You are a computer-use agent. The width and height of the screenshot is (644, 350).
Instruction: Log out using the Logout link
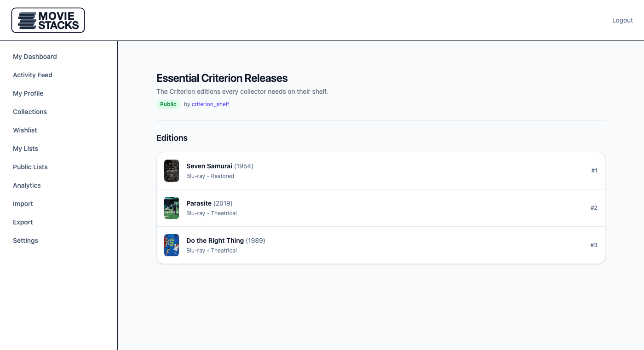pyautogui.click(x=622, y=20)
